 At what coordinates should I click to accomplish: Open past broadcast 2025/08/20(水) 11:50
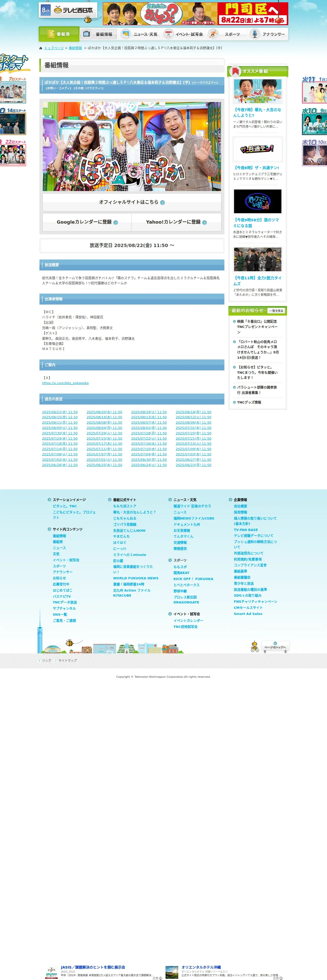click(104, 412)
